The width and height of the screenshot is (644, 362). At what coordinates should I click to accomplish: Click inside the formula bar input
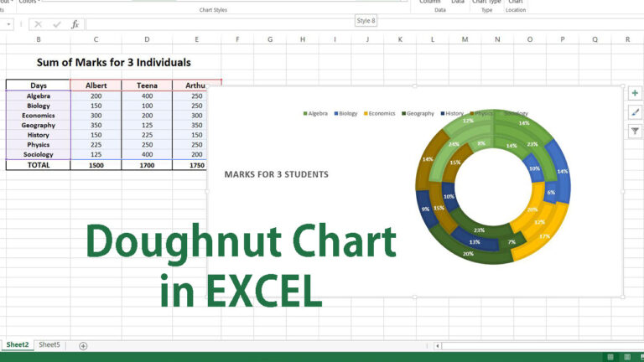pos(365,24)
